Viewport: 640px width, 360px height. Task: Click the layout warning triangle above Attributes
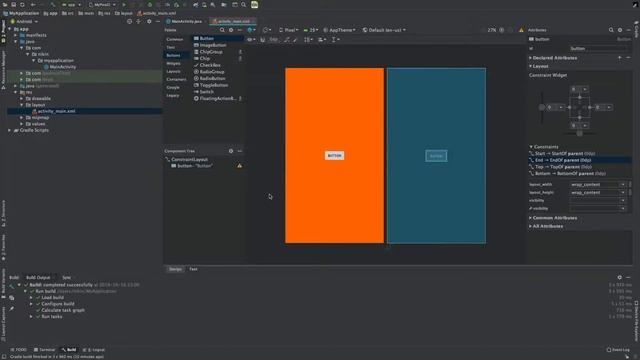(x=521, y=30)
